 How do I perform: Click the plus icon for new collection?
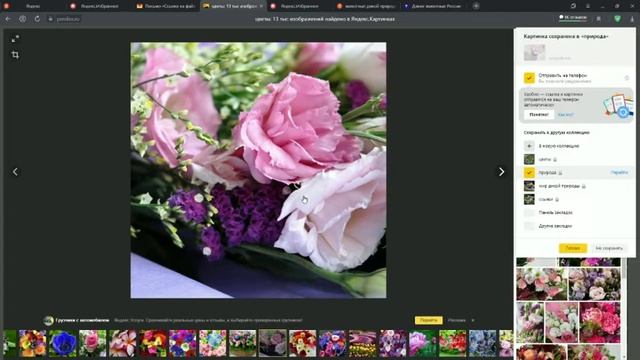pyautogui.click(x=529, y=146)
